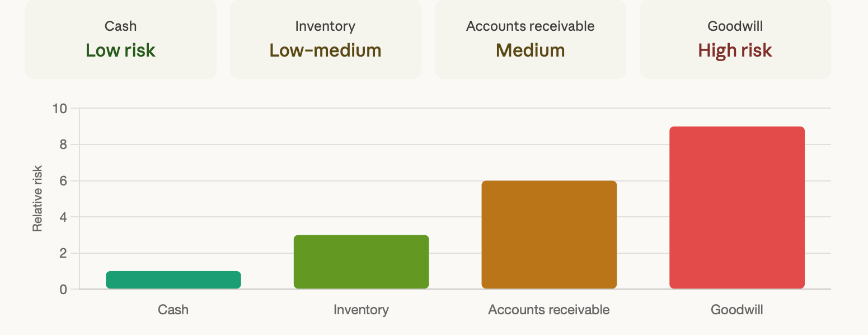
Task: Click the Cash Low risk card
Action: click(120, 39)
